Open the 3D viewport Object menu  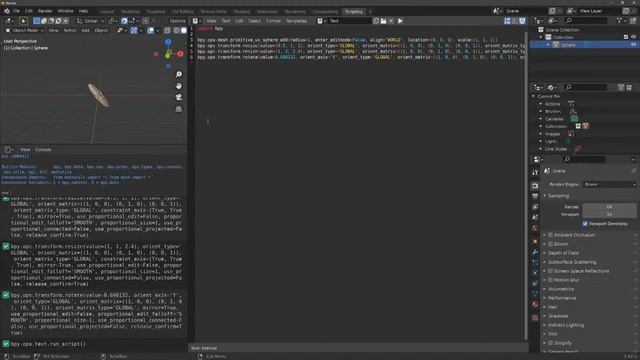click(101, 31)
